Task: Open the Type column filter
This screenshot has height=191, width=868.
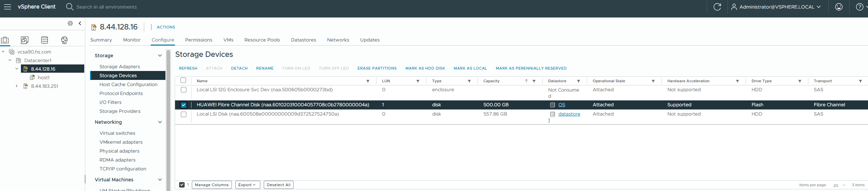Action: point(469,81)
